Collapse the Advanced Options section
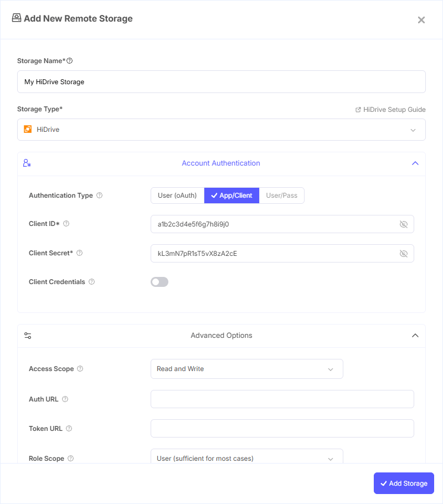This screenshot has width=443, height=504. [415, 336]
